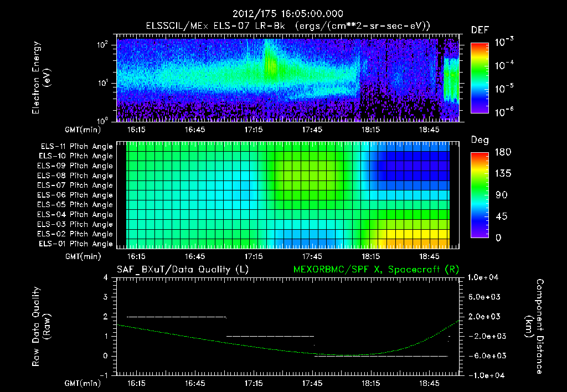Select the ELS-06 Pitch Angle row label
The height and width of the screenshot is (392, 567).
[75, 195]
